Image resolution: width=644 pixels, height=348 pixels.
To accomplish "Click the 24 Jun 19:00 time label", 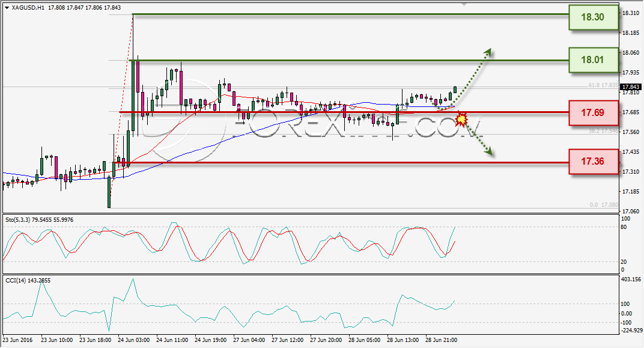I will click(210, 340).
